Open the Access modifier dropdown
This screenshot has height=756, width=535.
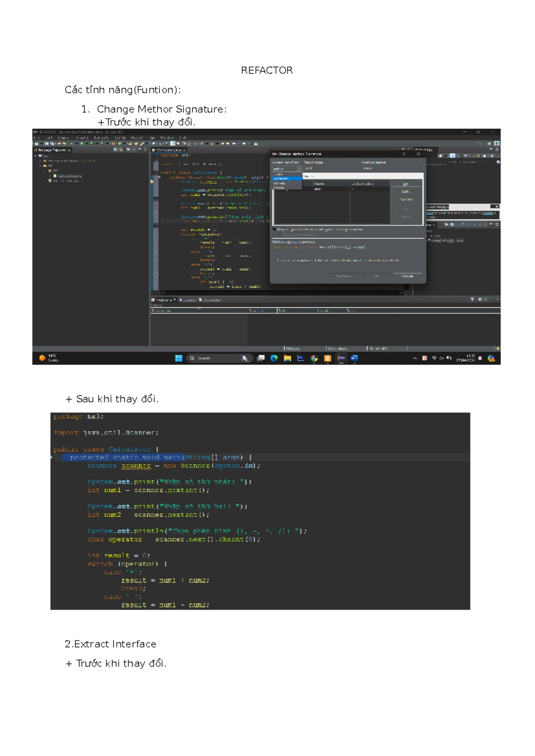[287, 169]
